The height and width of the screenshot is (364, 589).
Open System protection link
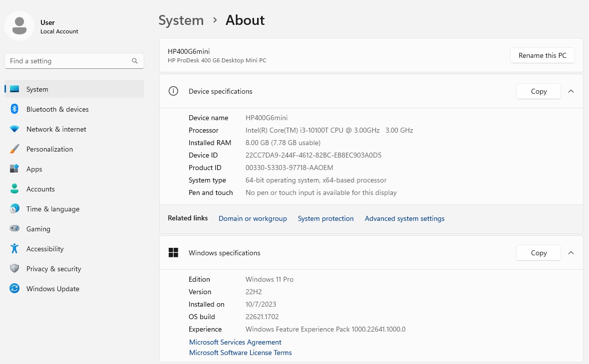pos(325,218)
